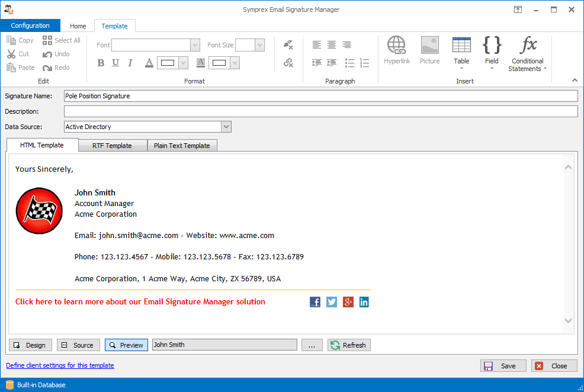Screen dimensions: 584x392
Task: Expand the Font name dropdown
Action: [x=195, y=45]
